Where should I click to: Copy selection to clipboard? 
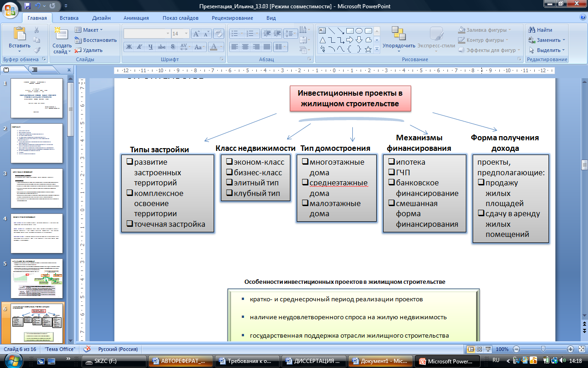coord(37,40)
